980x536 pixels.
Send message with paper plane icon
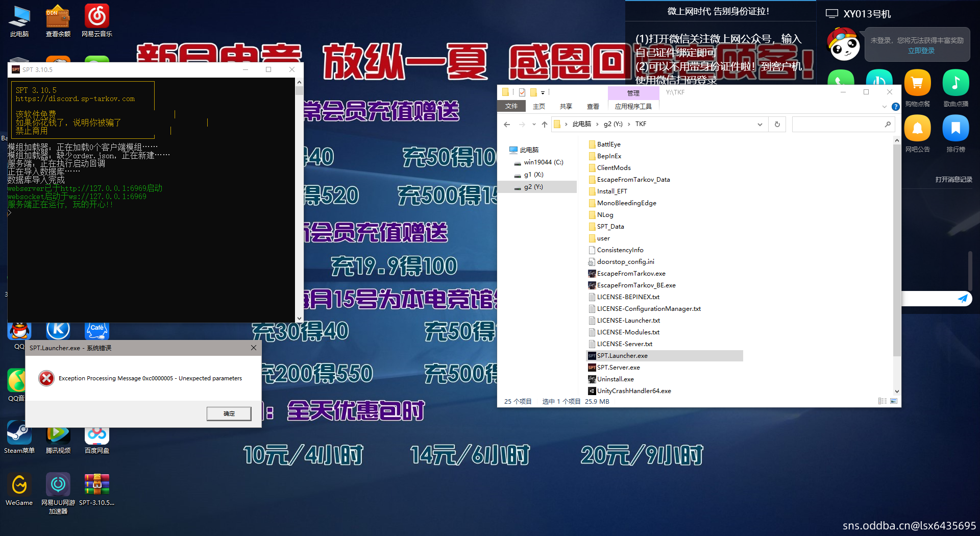963,299
